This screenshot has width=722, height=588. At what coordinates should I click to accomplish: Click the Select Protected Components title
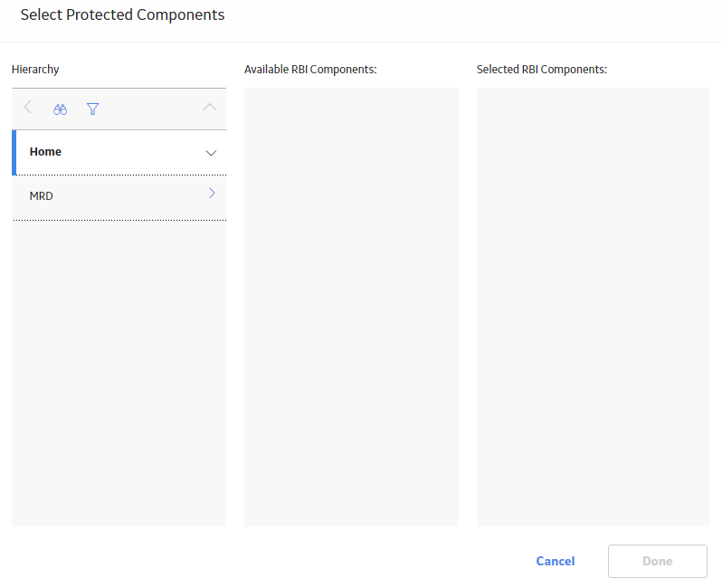click(x=122, y=14)
